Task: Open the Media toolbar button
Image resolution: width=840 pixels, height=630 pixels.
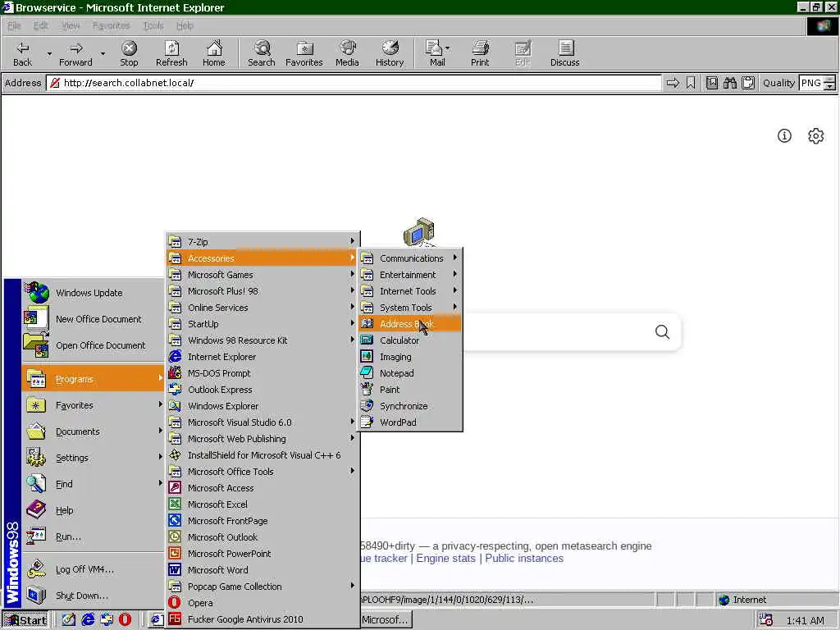Action: click(x=347, y=53)
